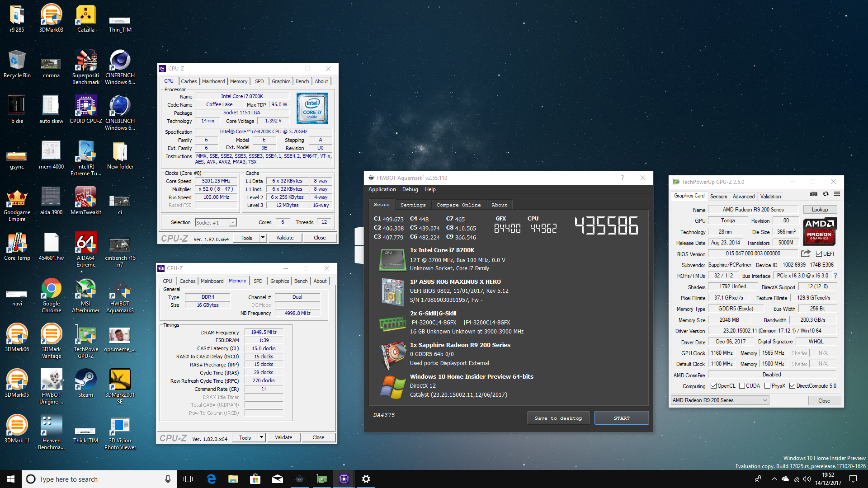Switch to Caches tab in upper CPU-Z

[189, 81]
